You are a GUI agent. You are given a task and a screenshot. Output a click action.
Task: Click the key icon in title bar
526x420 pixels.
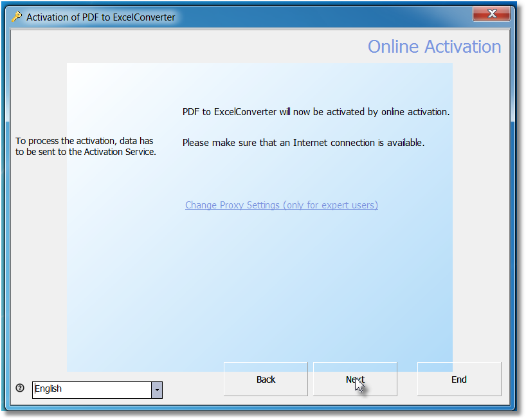17,17
